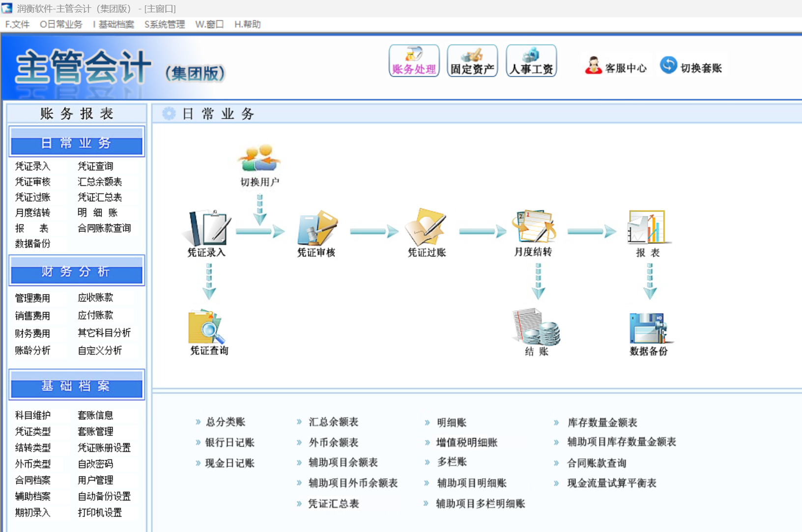This screenshot has height=532, width=802.
Task: Expand the 基础档案 sidebar section
Action: [77, 386]
